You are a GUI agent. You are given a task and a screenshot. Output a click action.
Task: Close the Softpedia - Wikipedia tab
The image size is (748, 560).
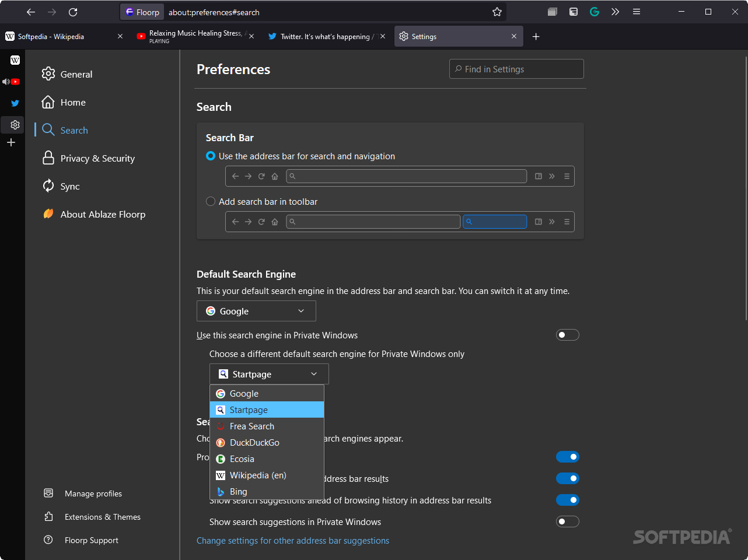pyautogui.click(x=120, y=36)
